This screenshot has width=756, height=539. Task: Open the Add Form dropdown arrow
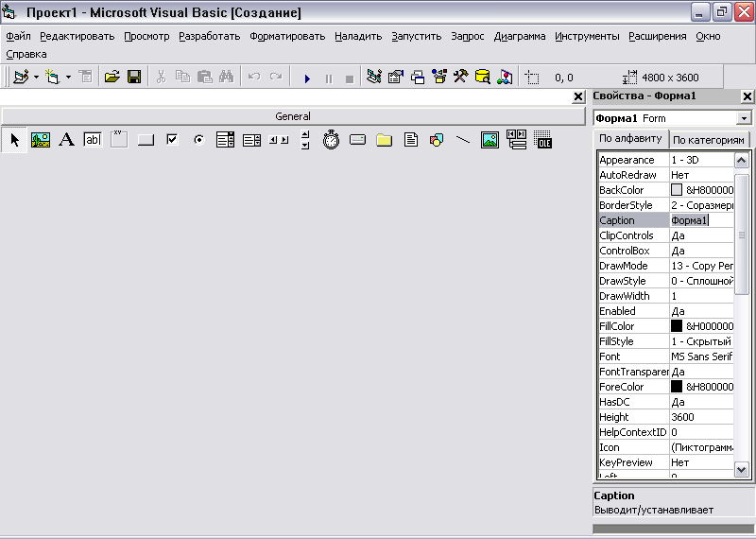(68, 78)
